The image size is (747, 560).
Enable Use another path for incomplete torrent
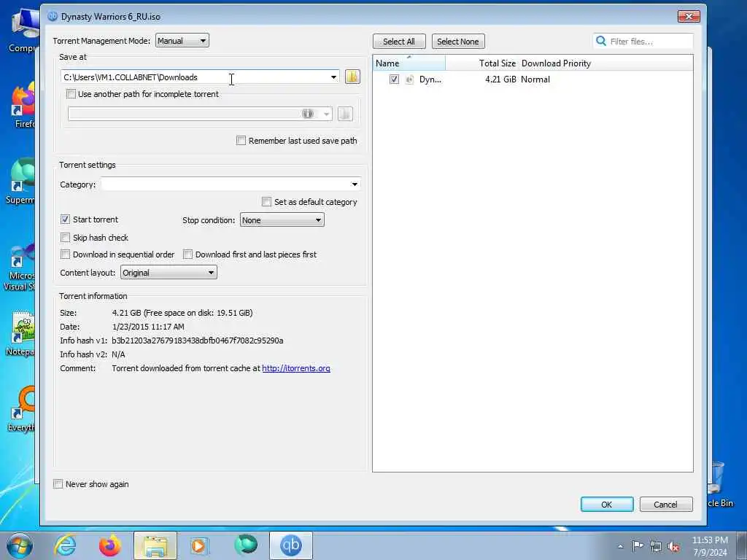(x=71, y=94)
